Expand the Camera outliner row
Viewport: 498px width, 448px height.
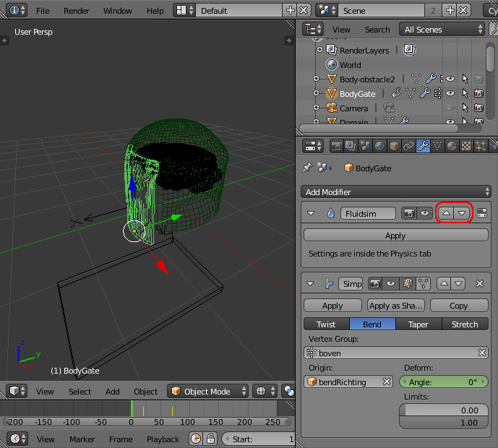[x=316, y=108]
